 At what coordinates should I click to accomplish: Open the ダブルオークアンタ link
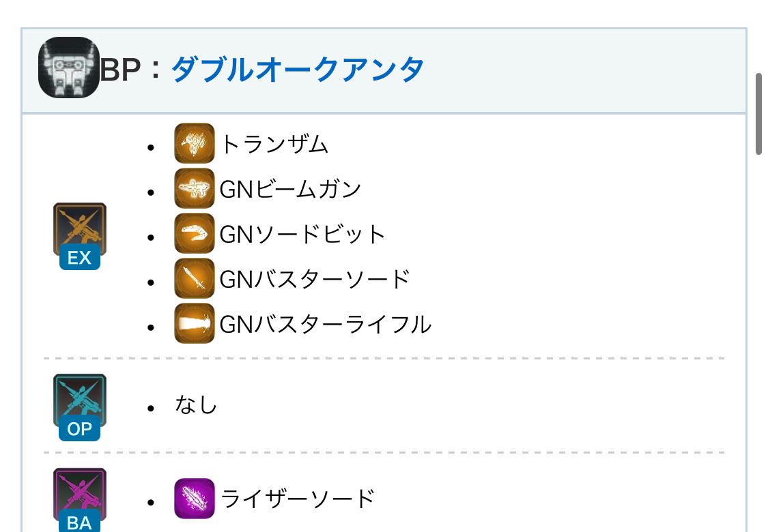[x=298, y=69]
